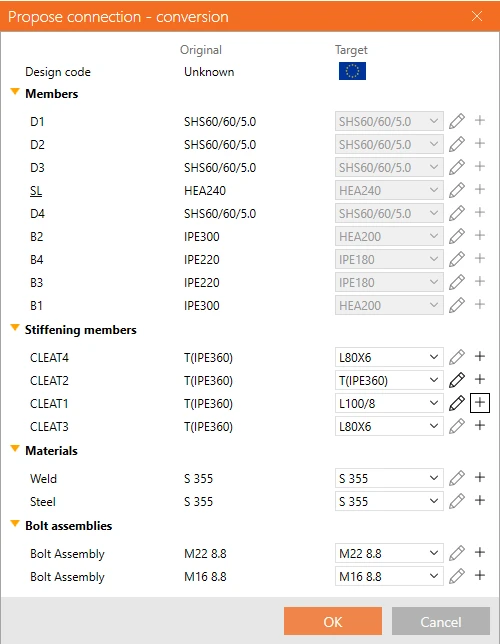Open CLEAT1 target dropdown showing L100/8
Image resolution: width=500 pixels, height=644 pixels.
point(389,403)
